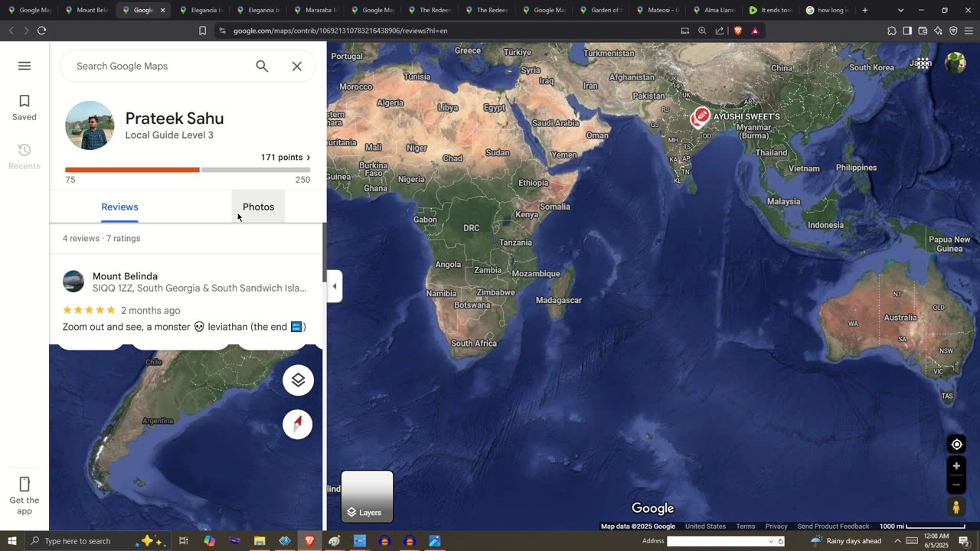The image size is (980, 551).
Task: Click the browser address bar URL
Action: coord(340,31)
